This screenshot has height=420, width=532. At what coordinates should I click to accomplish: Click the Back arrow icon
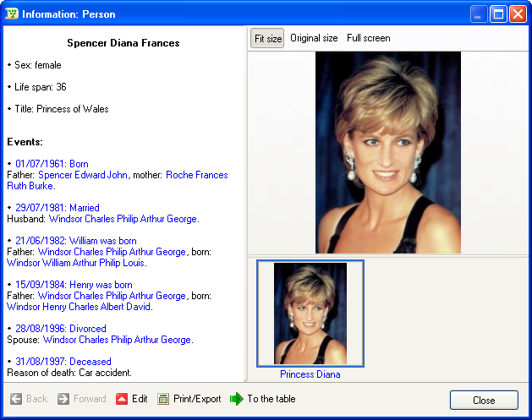click(x=16, y=399)
